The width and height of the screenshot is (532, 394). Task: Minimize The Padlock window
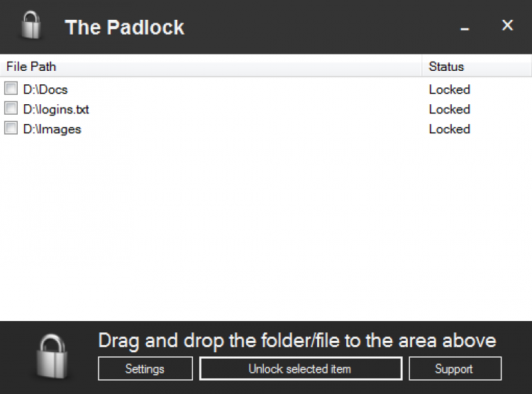[x=465, y=27]
